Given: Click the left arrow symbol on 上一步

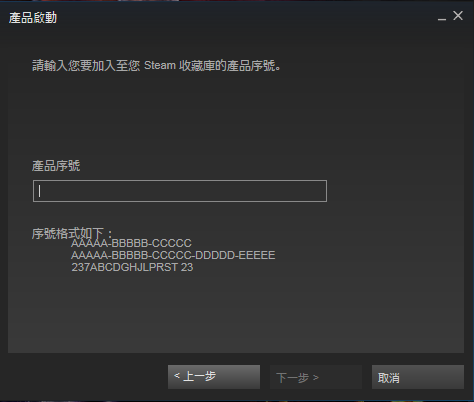Looking at the screenshot, I should coord(177,376).
